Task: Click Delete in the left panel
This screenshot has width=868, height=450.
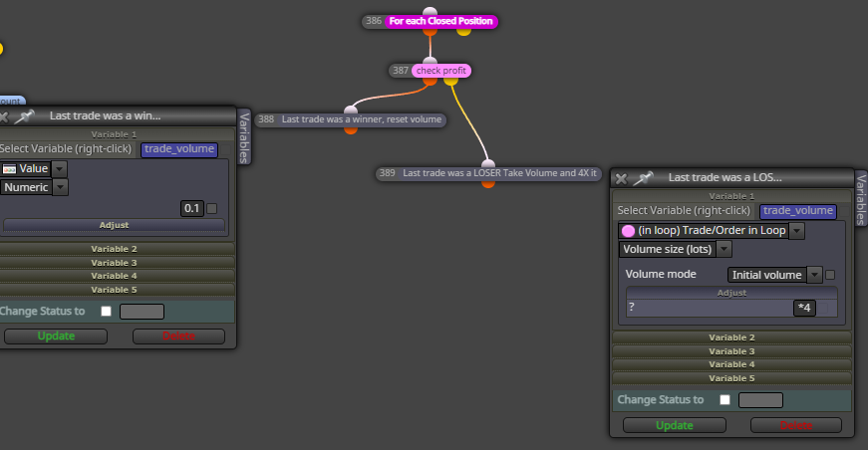Action: coord(178,337)
